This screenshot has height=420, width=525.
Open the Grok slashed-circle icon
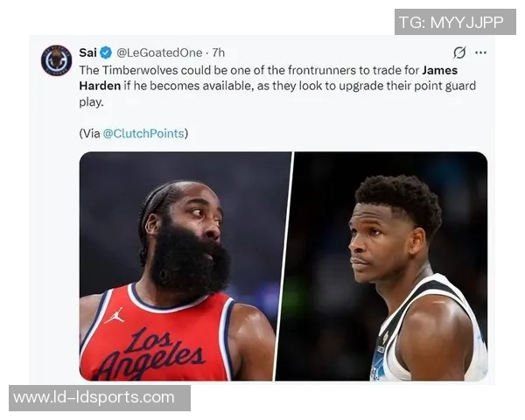tap(459, 52)
